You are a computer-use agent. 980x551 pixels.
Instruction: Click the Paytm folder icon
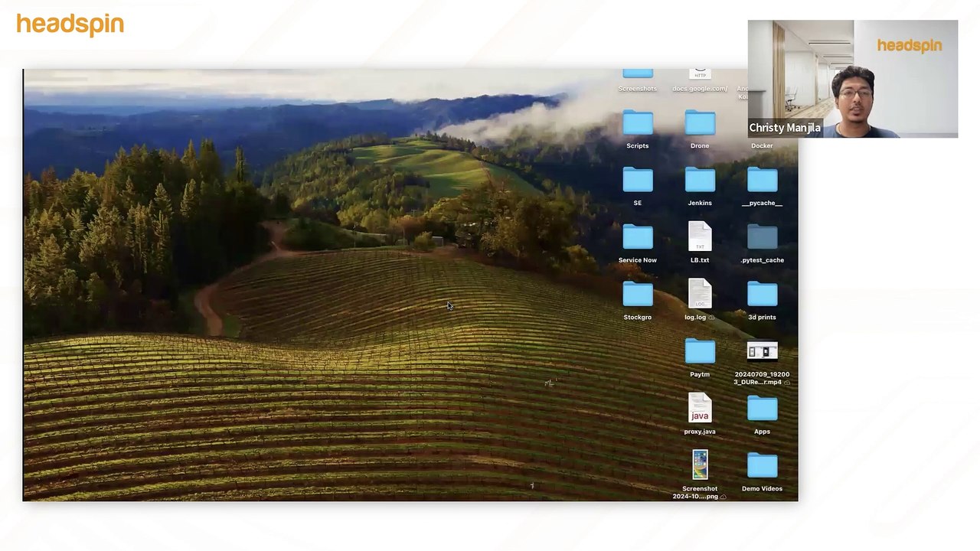[700, 353]
